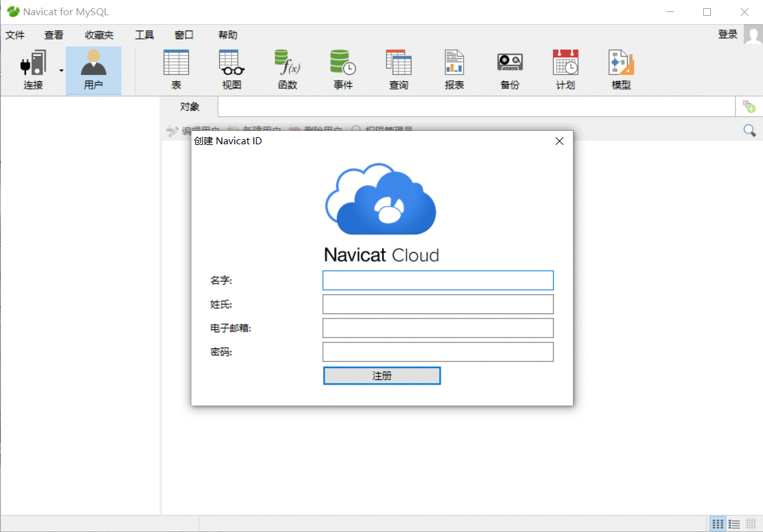The height and width of the screenshot is (532, 763).
Task: Click the search magnifier icon in object toolbar
Action: pos(750,130)
